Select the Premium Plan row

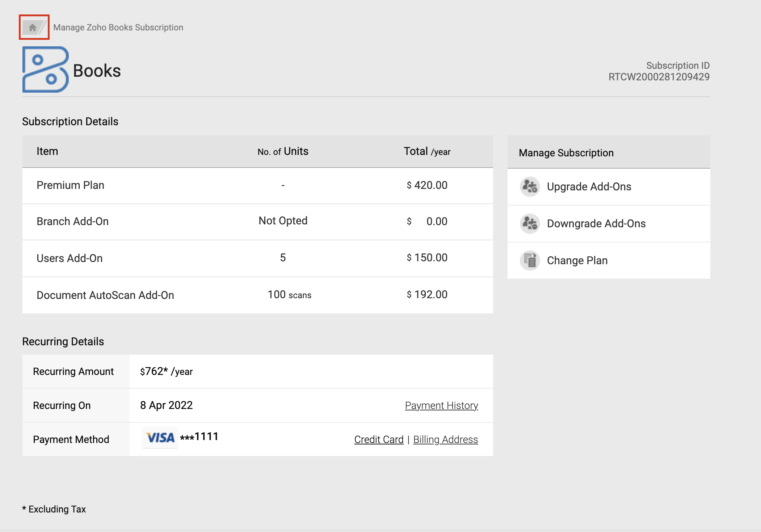pyautogui.click(x=70, y=185)
